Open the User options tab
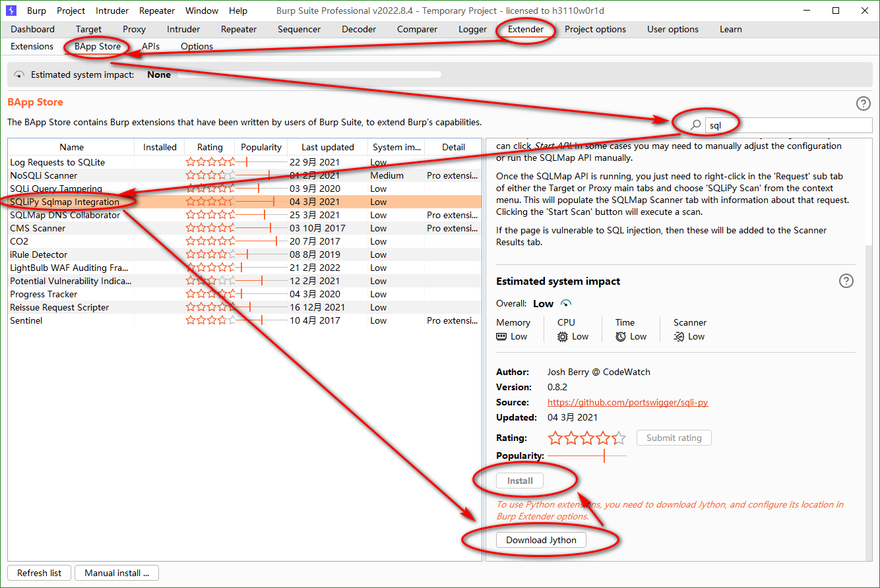Screen dimensions: 880x588 tap(673, 29)
